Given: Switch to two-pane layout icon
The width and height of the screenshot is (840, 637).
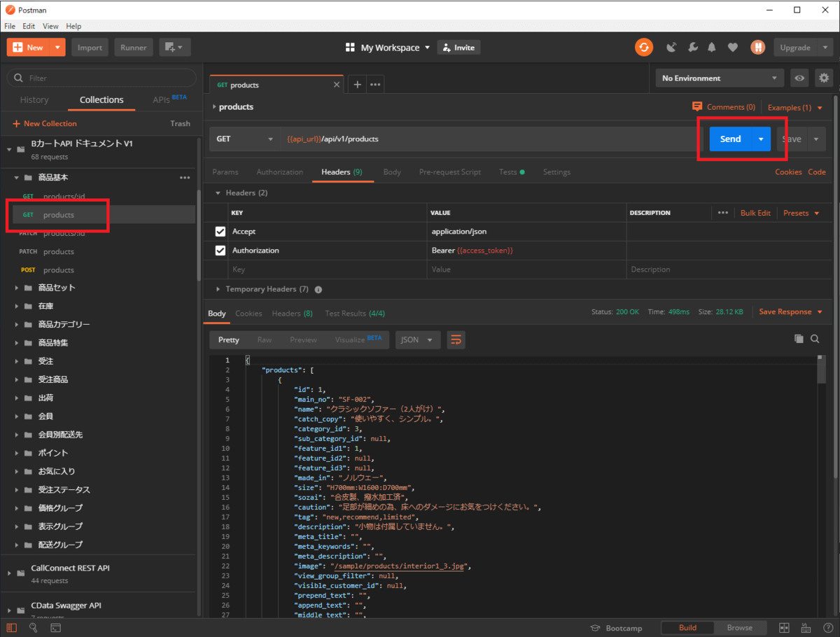Looking at the screenshot, I should 784,628.
